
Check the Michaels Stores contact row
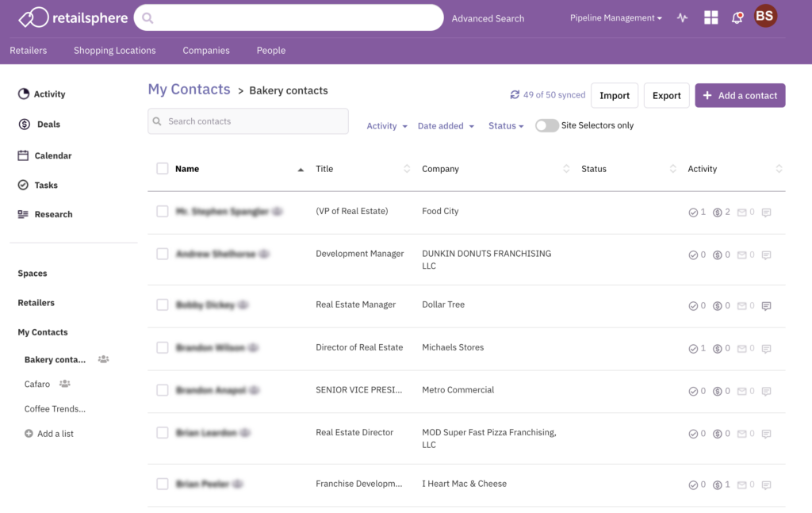point(162,347)
